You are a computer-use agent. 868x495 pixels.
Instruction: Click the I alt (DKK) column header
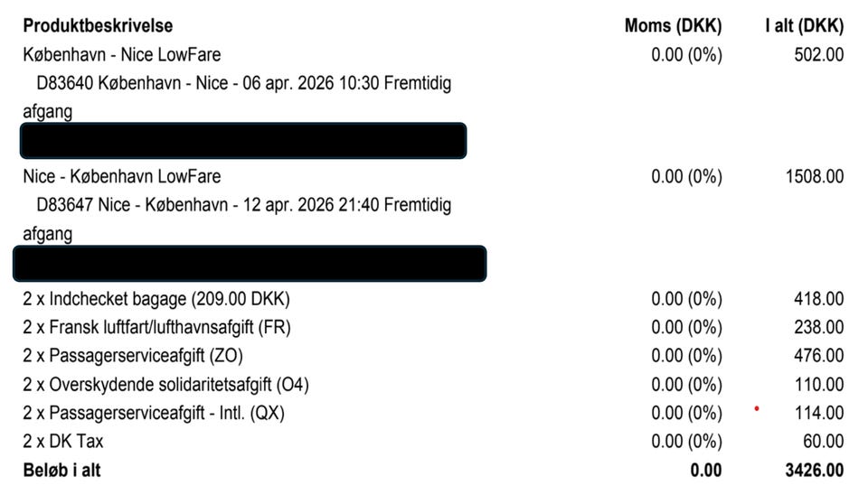click(804, 25)
